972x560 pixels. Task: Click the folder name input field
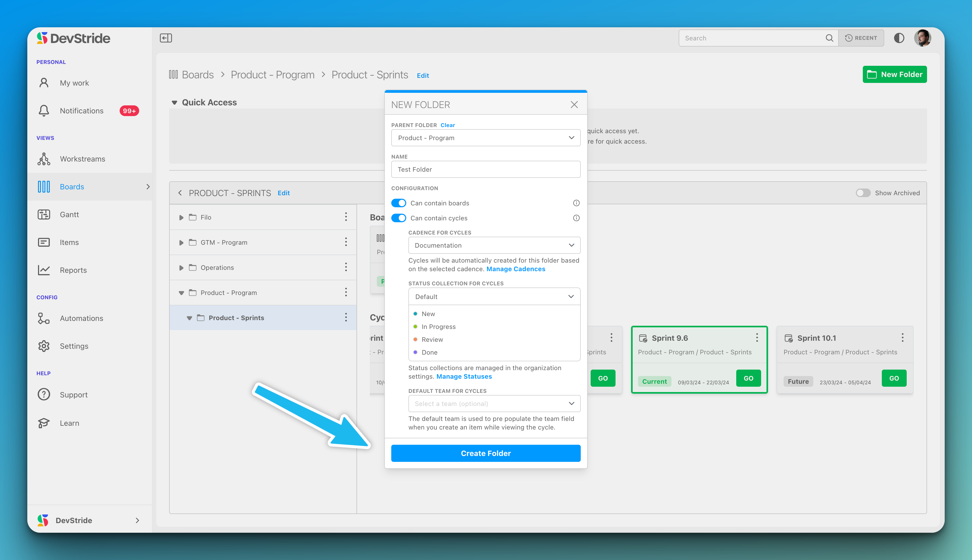point(485,169)
